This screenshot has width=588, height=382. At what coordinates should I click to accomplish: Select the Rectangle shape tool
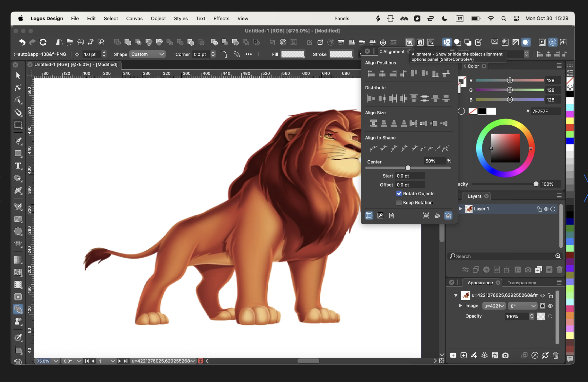pos(18,154)
